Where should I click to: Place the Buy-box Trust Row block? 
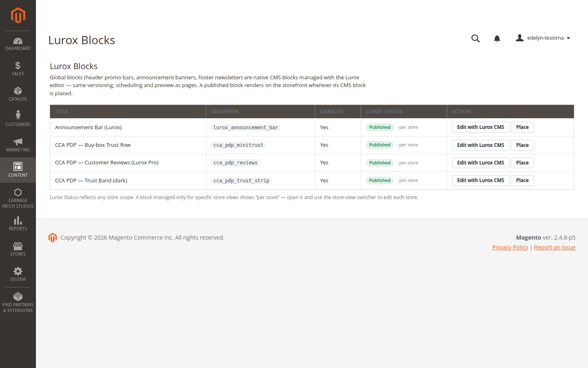point(522,145)
